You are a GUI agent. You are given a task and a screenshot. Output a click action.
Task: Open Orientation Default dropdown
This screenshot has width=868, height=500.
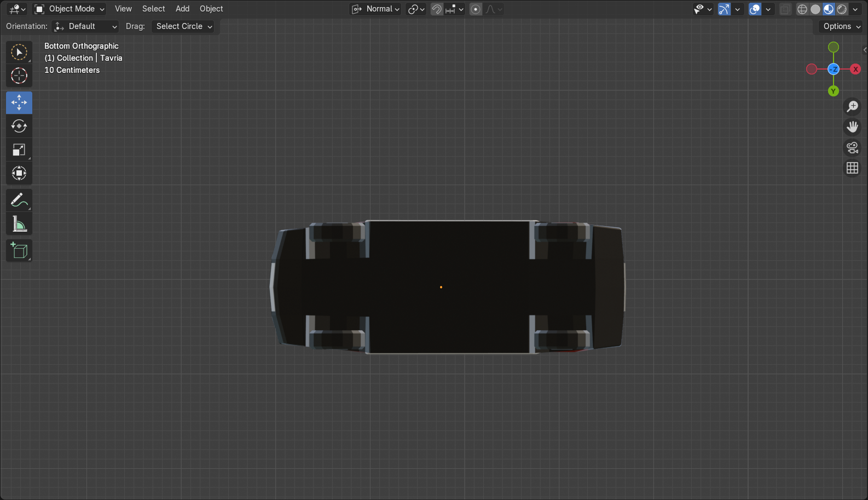85,26
